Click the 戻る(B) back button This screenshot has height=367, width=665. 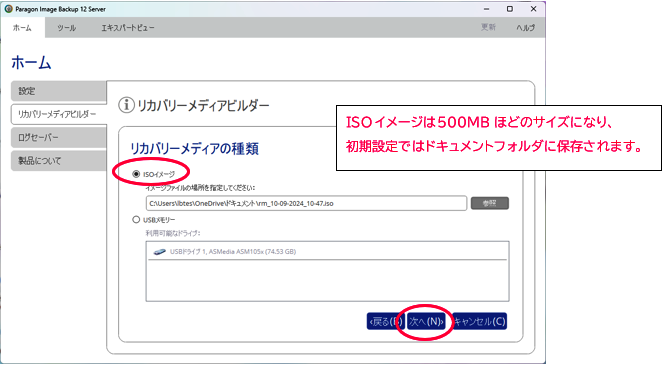tap(385, 322)
